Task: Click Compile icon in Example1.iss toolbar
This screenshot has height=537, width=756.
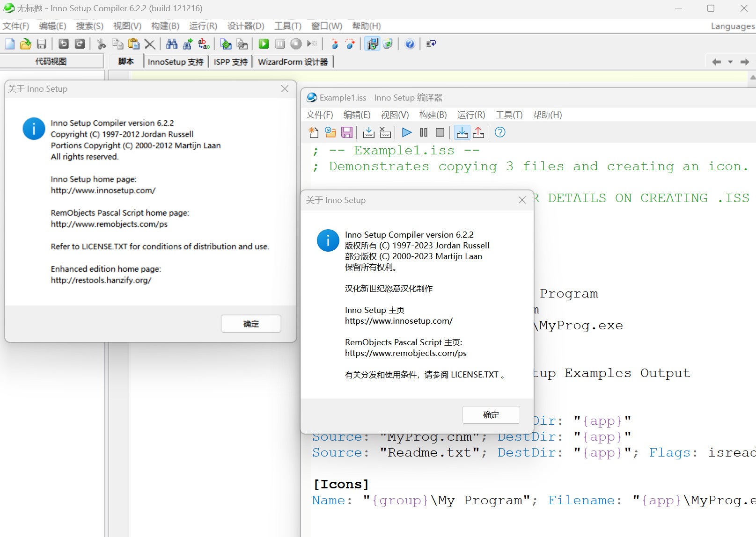Action: (x=369, y=133)
